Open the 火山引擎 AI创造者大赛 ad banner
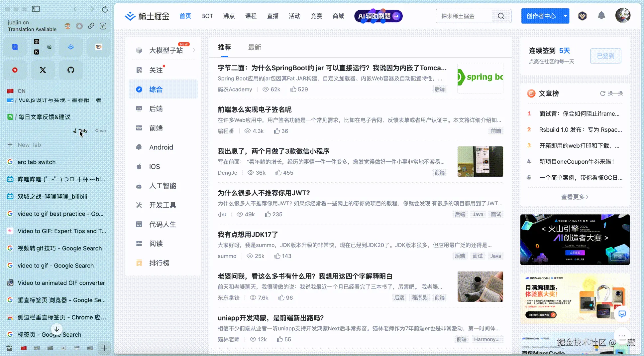 pos(575,240)
